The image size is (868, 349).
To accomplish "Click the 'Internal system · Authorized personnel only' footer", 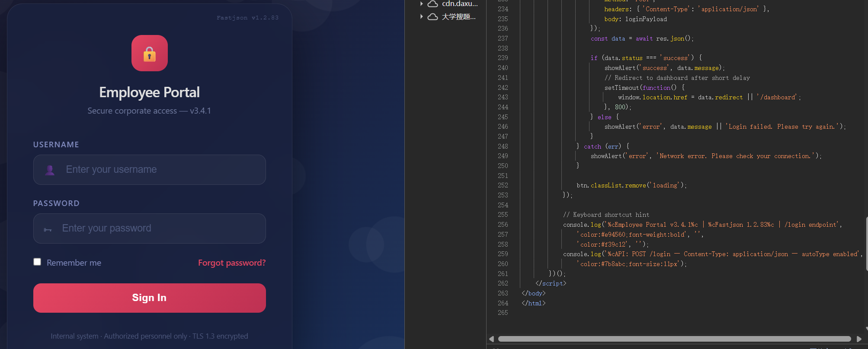I will pyautogui.click(x=149, y=336).
